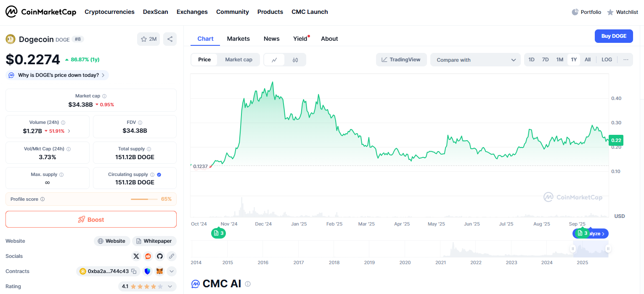Open the Compare with dropdown
644x294 pixels.
click(476, 60)
